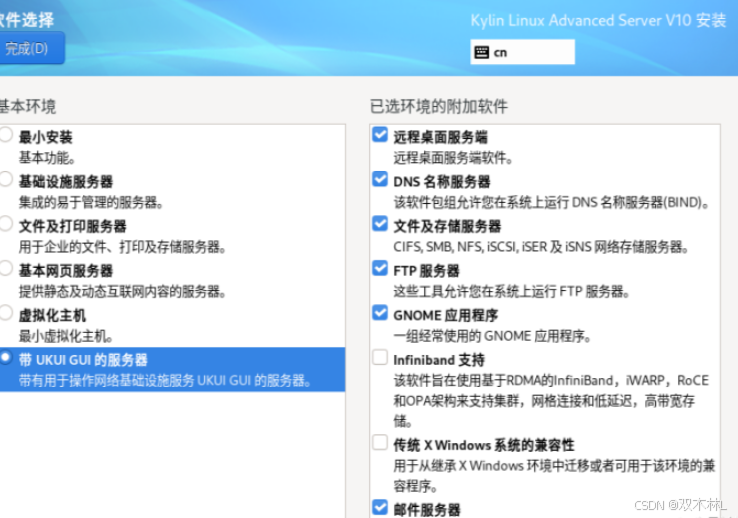Viewport: 738px width, 518px height.
Task: Click the FTP 服务器 title text
Action: point(426,271)
